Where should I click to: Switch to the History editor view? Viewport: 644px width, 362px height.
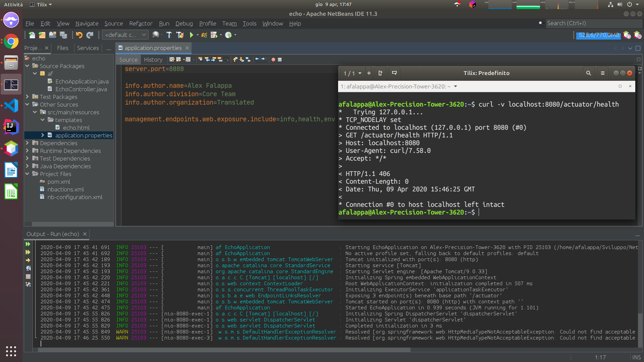153,60
